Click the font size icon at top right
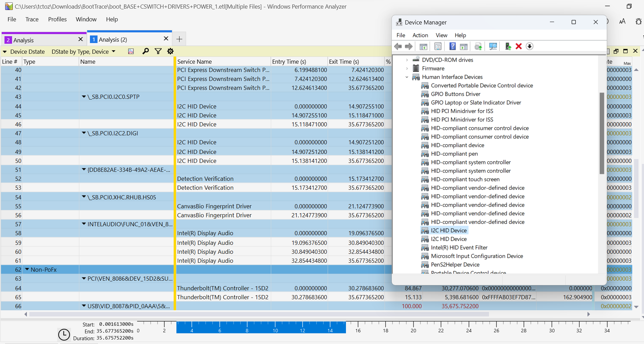Image resolution: width=644 pixels, height=344 pixels. coord(622,22)
